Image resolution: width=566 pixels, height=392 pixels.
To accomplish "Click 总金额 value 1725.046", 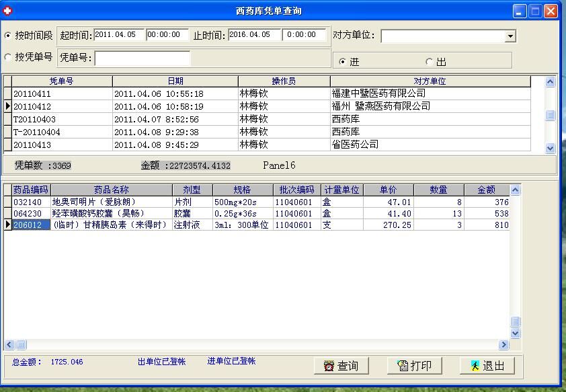I will [x=67, y=362].
